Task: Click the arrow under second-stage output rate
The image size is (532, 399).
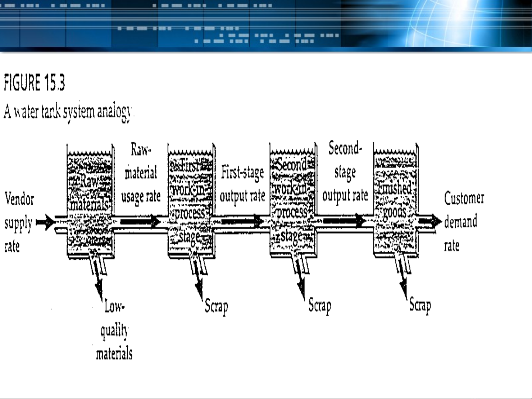Action: 344,221
